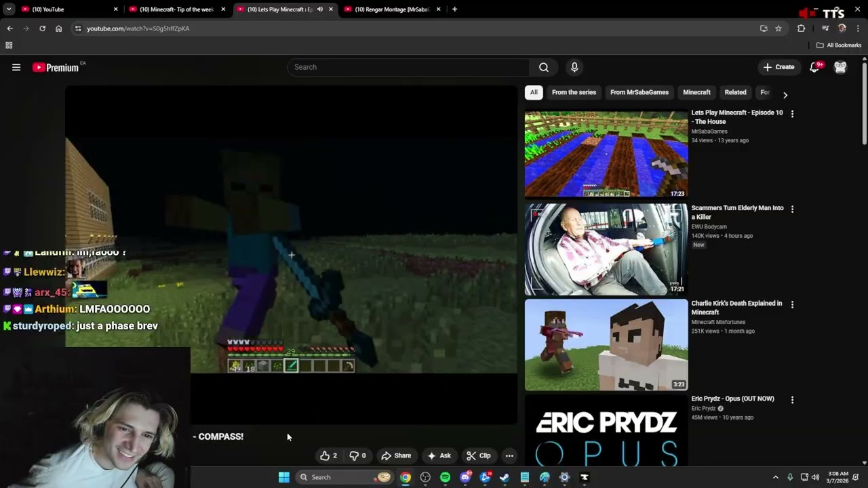Open Lets Play Episode 10 thumbnail
868x488 pixels.
click(606, 154)
